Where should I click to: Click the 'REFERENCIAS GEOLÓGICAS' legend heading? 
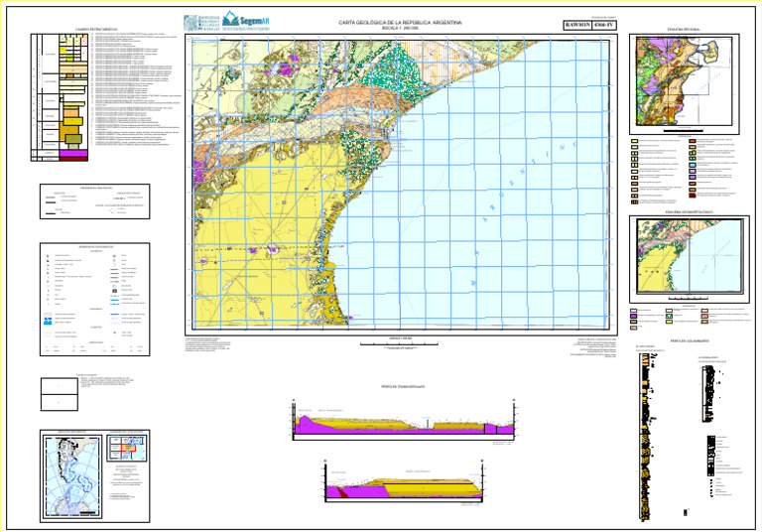[x=96, y=188]
